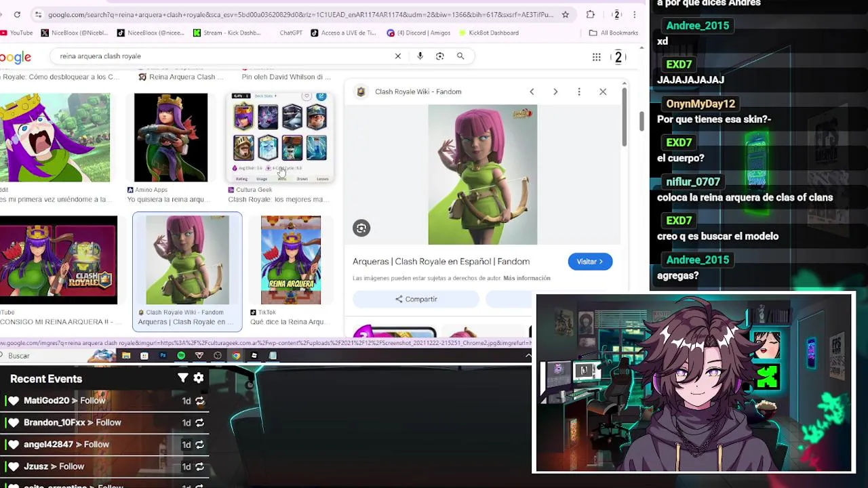
Task: Click chat username Andree_2015 above 'xd'
Action: [698, 26]
